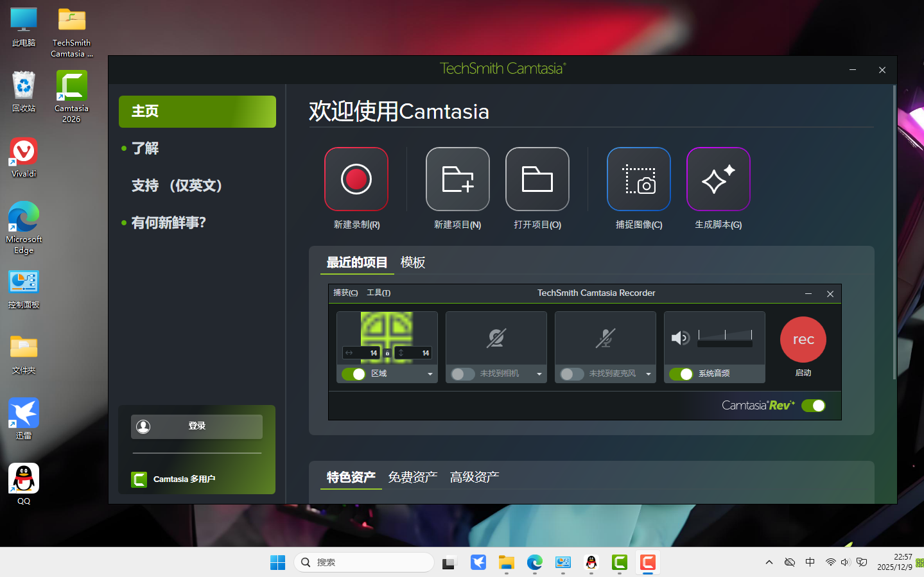Start a new recording with 新建录制 icon
Image resolution: width=924 pixels, height=577 pixels.
pyautogui.click(x=356, y=179)
